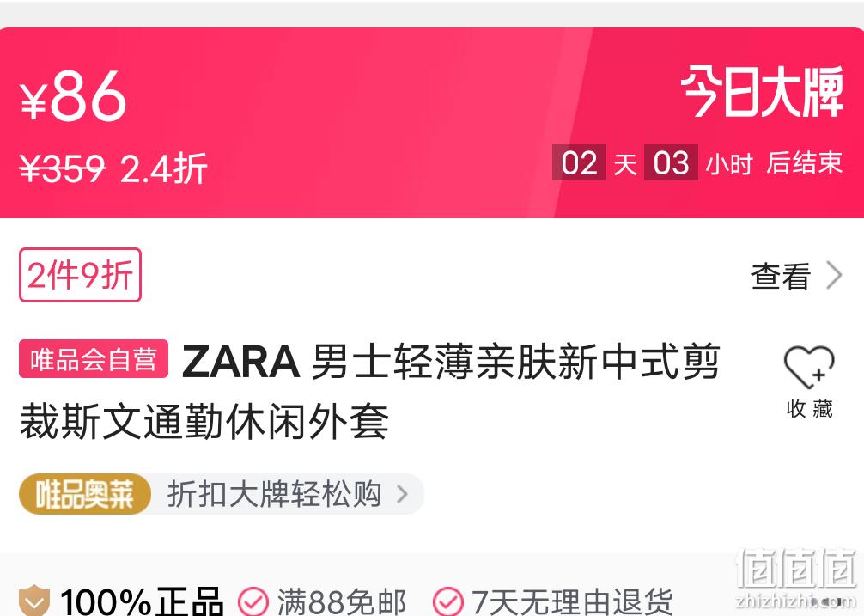Click the check icon beside 满88免邮
Image resolution: width=864 pixels, height=616 pixels.
click(x=253, y=601)
